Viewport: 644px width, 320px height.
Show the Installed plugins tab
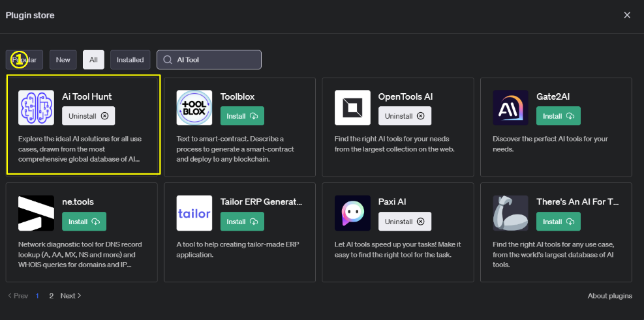click(x=130, y=60)
